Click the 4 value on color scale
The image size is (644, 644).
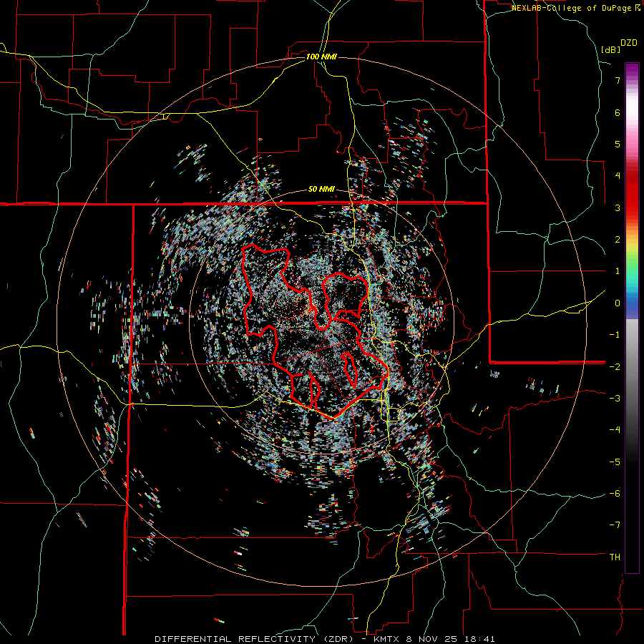(x=618, y=176)
